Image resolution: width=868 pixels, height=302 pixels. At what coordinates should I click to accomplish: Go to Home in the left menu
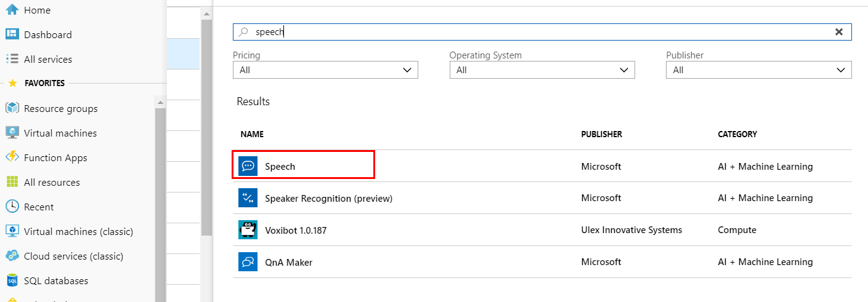[x=37, y=10]
